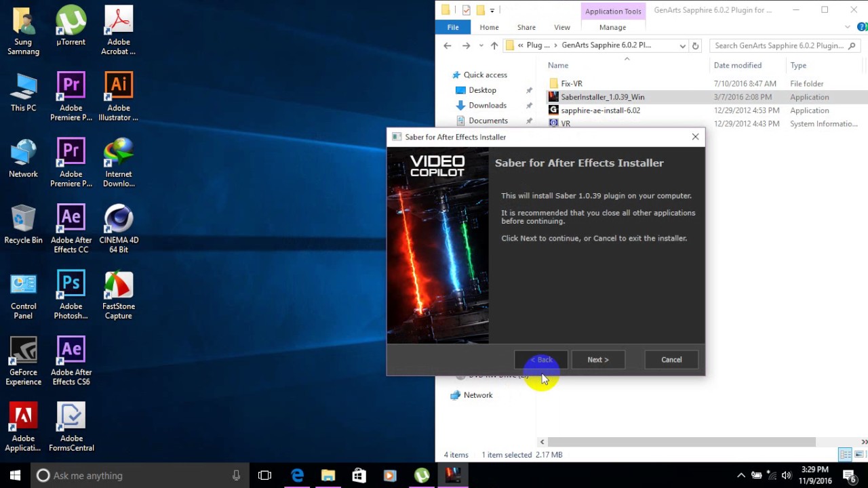Screen dimensions: 868x488
Task: Open File Explorer from taskbar
Action: pyautogui.click(x=328, y=475)
